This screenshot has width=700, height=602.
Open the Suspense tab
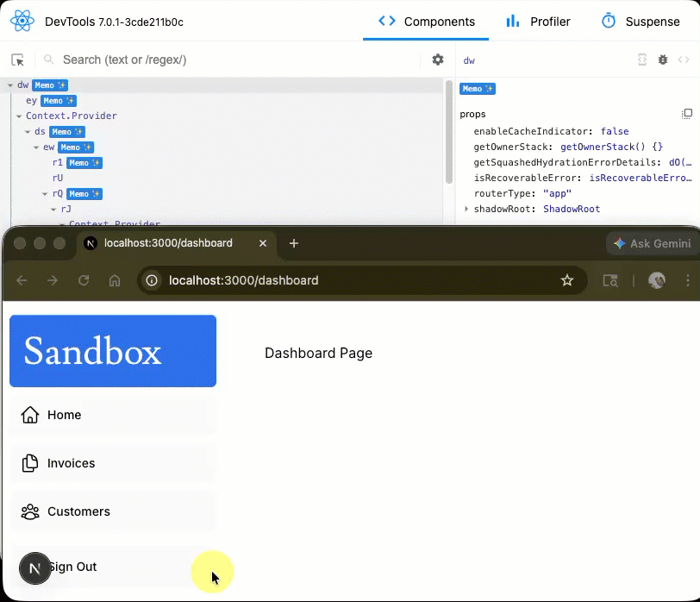point(642,22)
